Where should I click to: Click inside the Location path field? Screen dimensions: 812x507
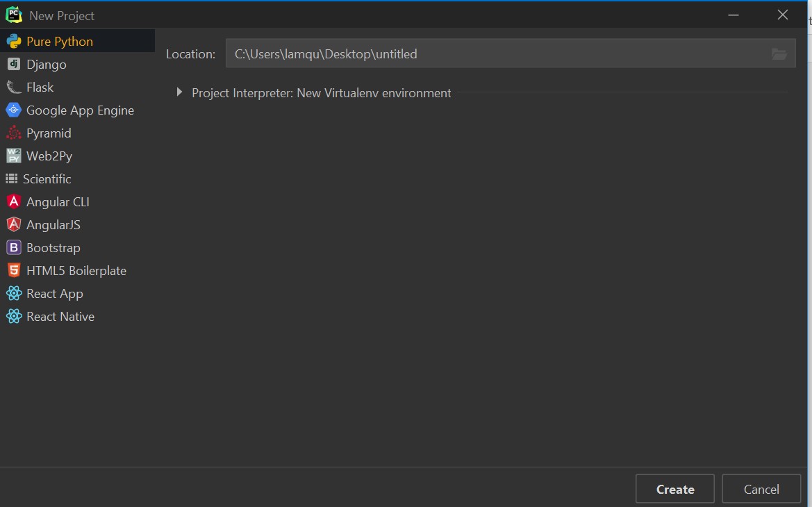coord(486,53)
